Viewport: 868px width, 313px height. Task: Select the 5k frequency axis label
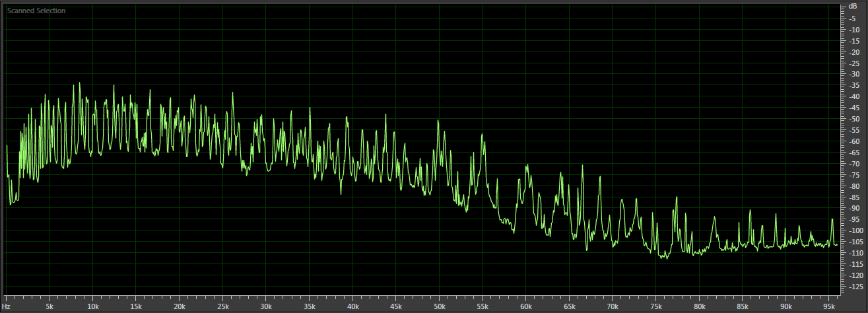pos(50,307)
